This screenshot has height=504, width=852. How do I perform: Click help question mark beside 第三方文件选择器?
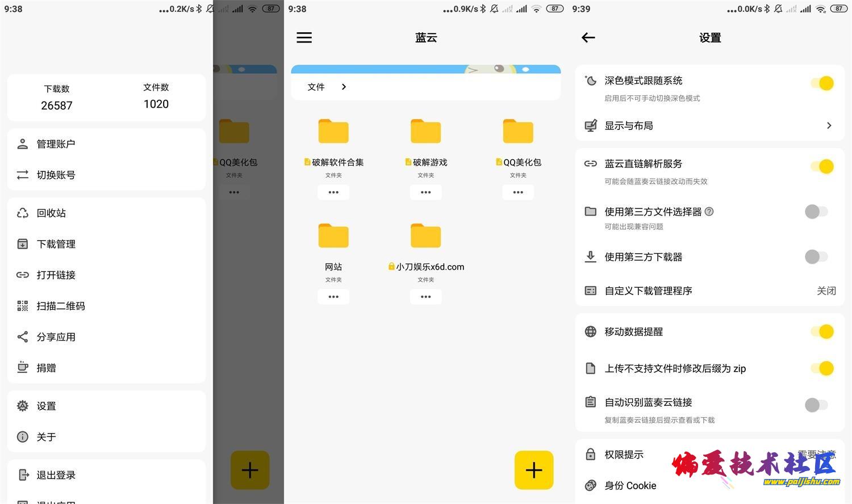coord(709,212)
